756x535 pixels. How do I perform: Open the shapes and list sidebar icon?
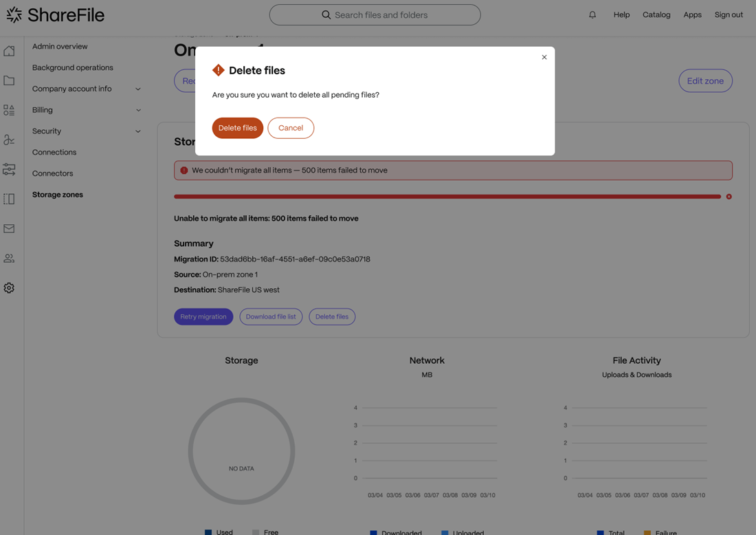pos(9,110)
